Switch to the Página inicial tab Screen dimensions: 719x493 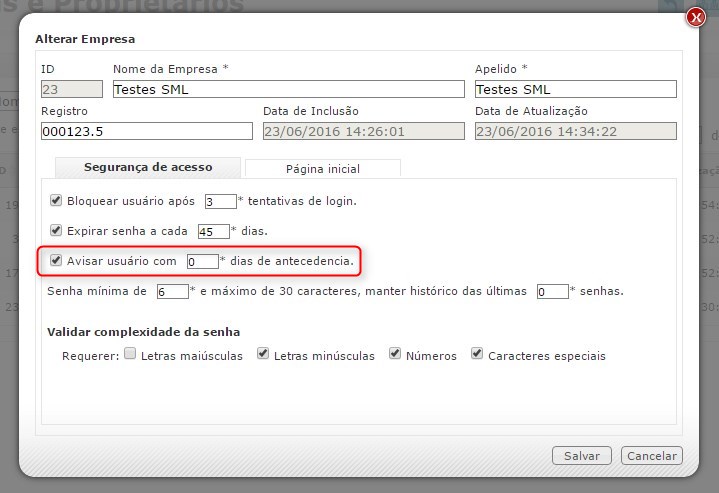click(322, 169)
